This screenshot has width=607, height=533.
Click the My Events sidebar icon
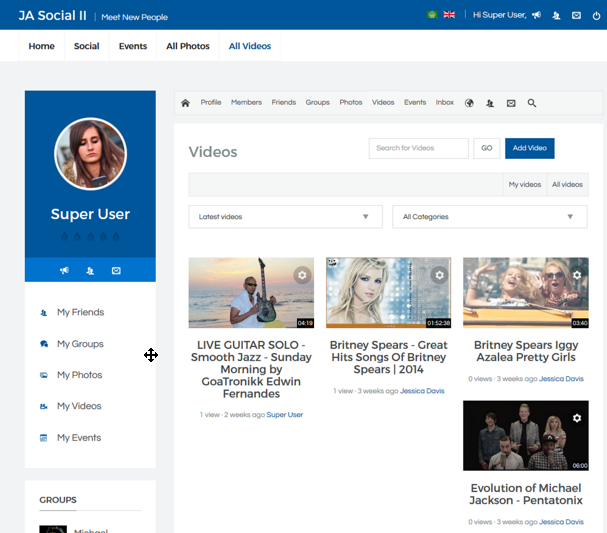43,438
